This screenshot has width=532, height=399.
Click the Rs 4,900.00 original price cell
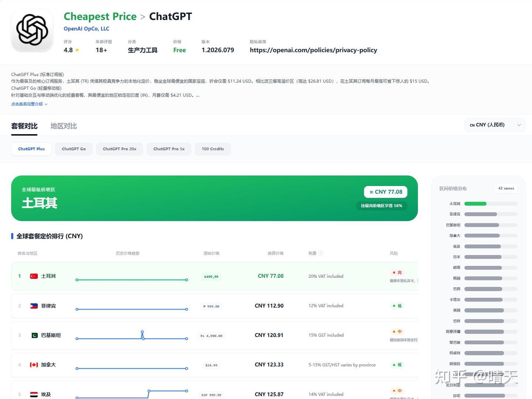point(211,336)
